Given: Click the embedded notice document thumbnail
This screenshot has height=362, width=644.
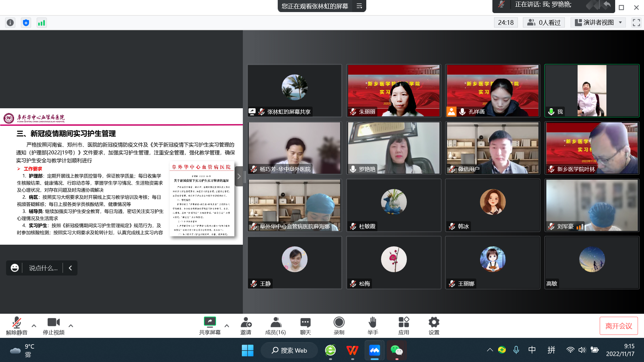Looking at the screenshot, I should (x=202, y=199).
